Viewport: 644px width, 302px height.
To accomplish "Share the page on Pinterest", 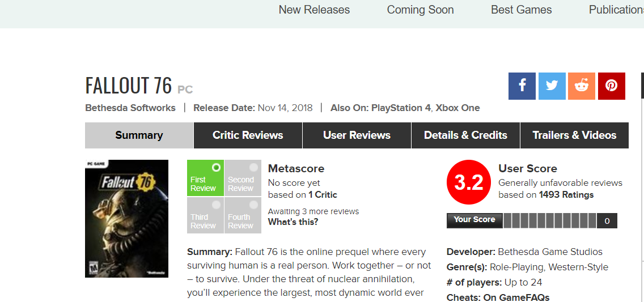I will (611, 86).
